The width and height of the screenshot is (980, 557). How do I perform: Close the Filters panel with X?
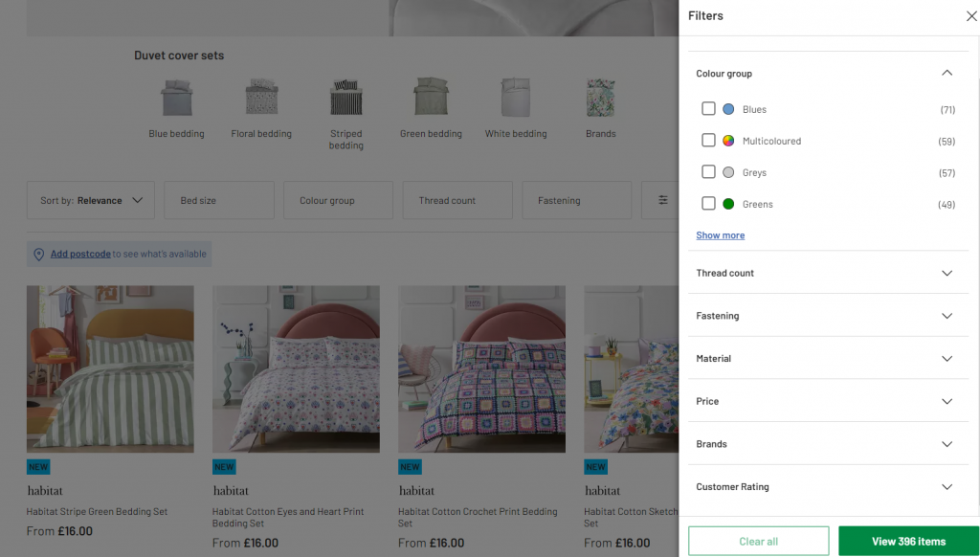pos(970,16)
